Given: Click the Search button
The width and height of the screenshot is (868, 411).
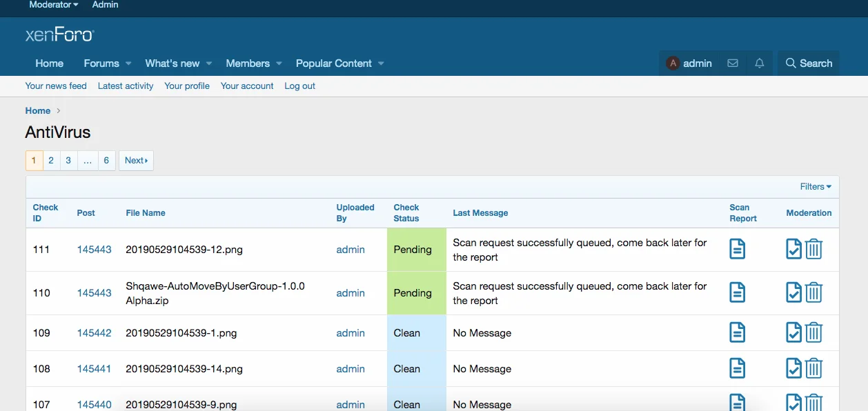Looking at the screenshot, I should [809, 63].
